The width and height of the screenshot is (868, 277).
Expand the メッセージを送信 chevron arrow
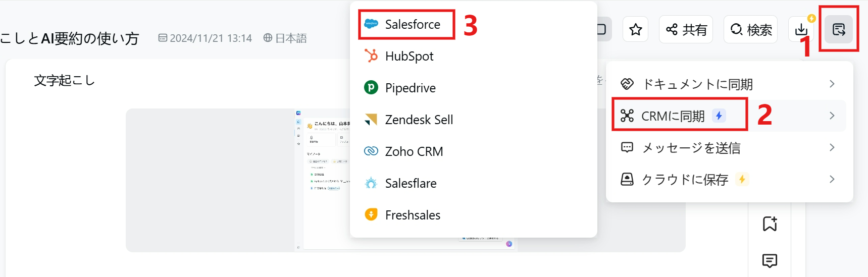(x=832, y=147)
